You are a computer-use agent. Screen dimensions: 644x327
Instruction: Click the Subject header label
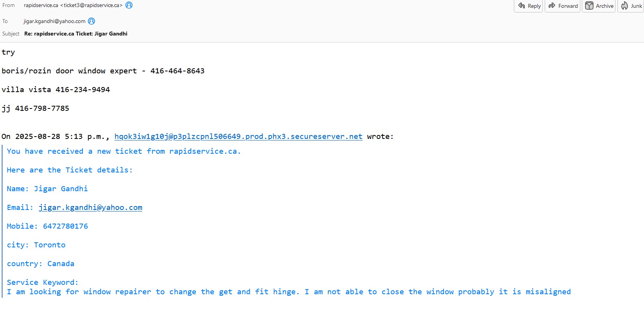(11, 34)
